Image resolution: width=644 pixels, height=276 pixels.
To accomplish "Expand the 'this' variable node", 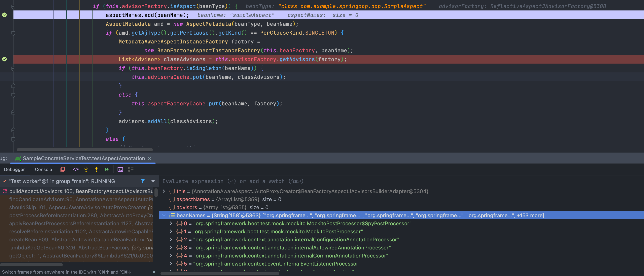I will click(164, 191).
